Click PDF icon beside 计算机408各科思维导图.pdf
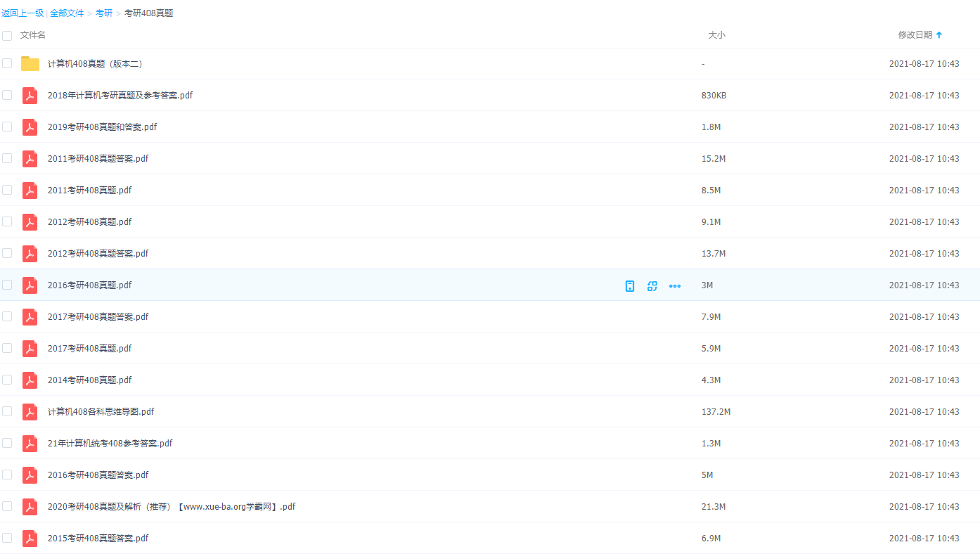This screenshot has height=554, width=980. coord(30,412)
